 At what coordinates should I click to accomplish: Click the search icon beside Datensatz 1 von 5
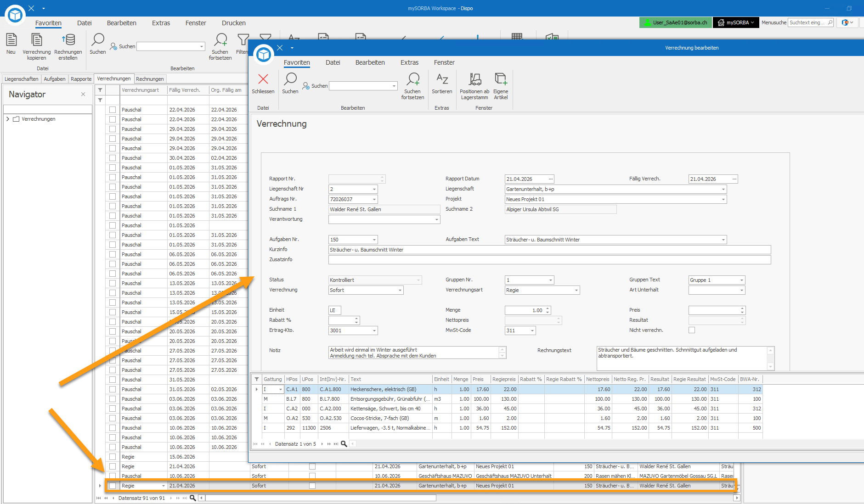coord(344,444)
